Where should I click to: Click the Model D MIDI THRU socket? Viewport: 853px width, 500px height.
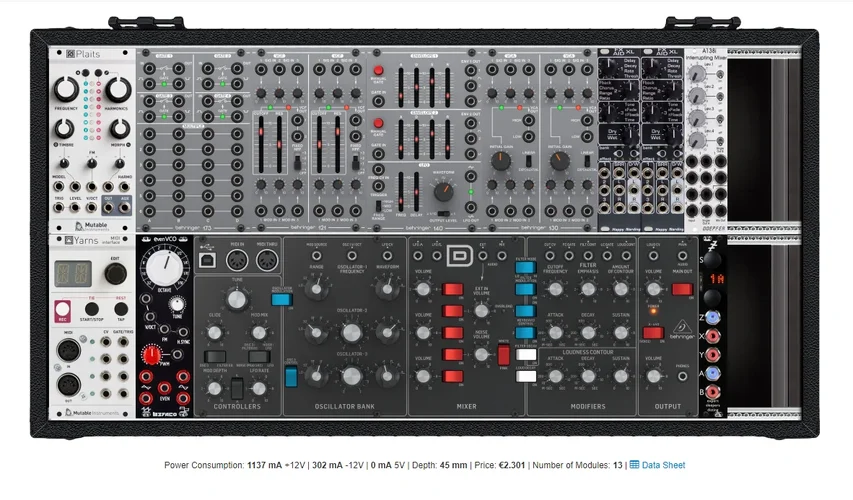tap(267, 261)
